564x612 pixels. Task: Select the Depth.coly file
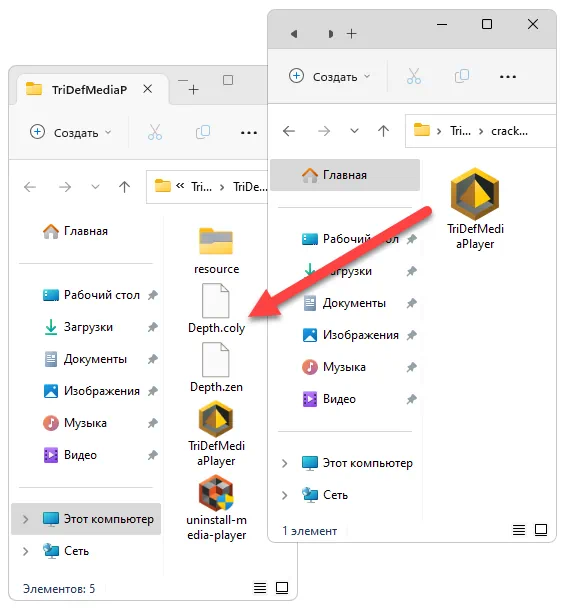[x=216, y=309]
